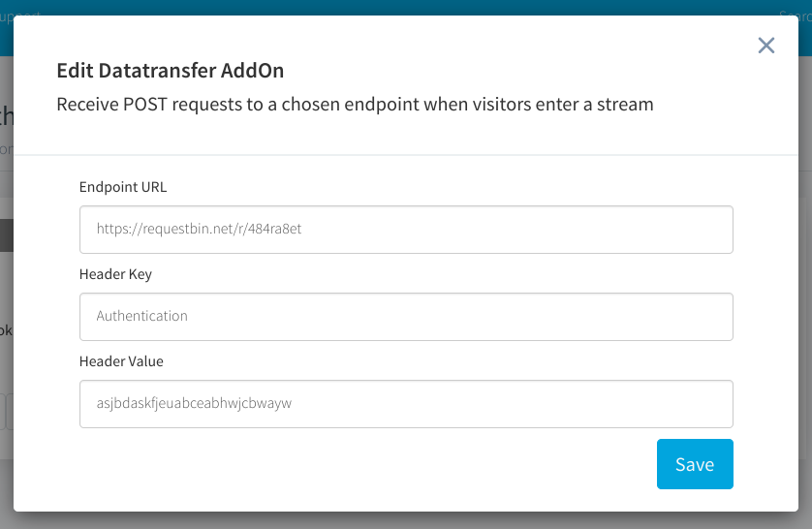Viewport: 812px width, 529px height.
Task: Click the Endpoint URL label
Action: (x=123, y=187)
